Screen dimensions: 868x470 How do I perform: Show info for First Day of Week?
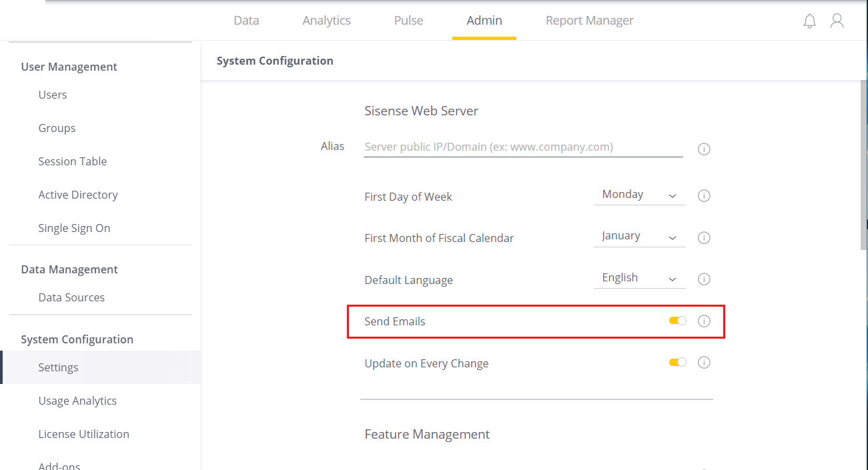tap(704, 196)
